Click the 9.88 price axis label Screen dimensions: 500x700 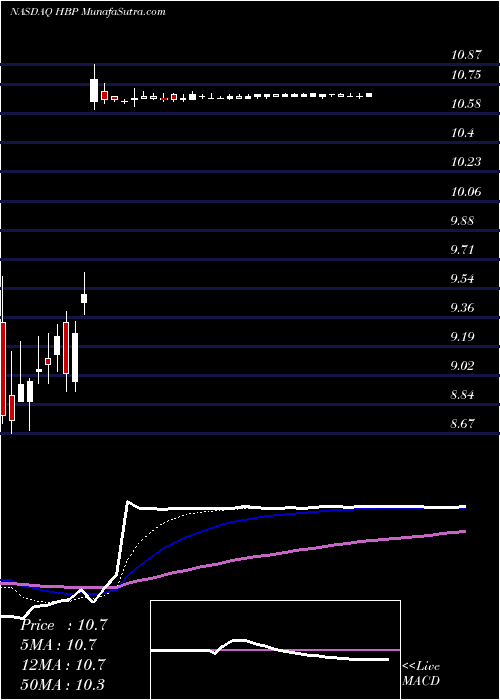pyautogui.click(x=462, y=221)
